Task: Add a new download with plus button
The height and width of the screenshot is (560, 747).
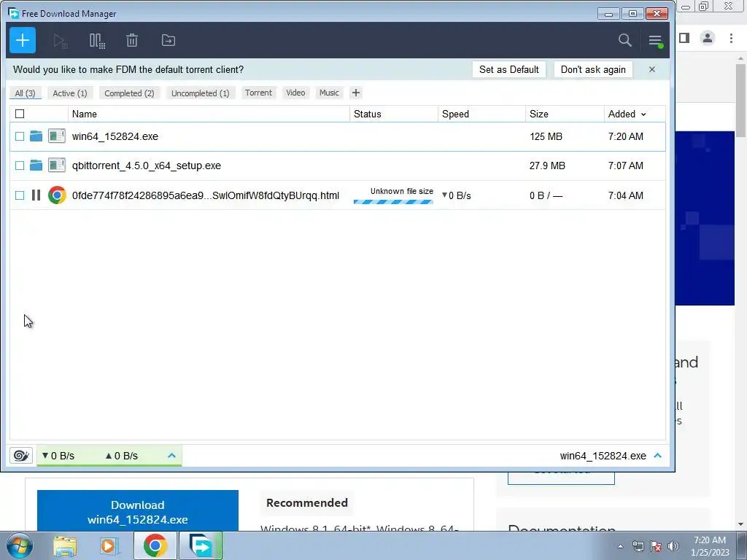Action: click(23, 41)
